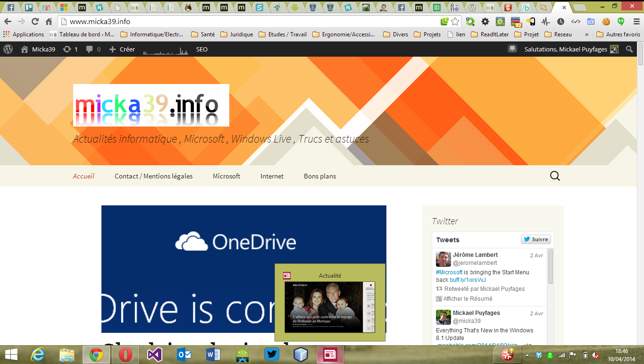Screen dimensions: 644x364
Task: Open the Tableau de bord bookmark
Action: click(x=82, y=34)
